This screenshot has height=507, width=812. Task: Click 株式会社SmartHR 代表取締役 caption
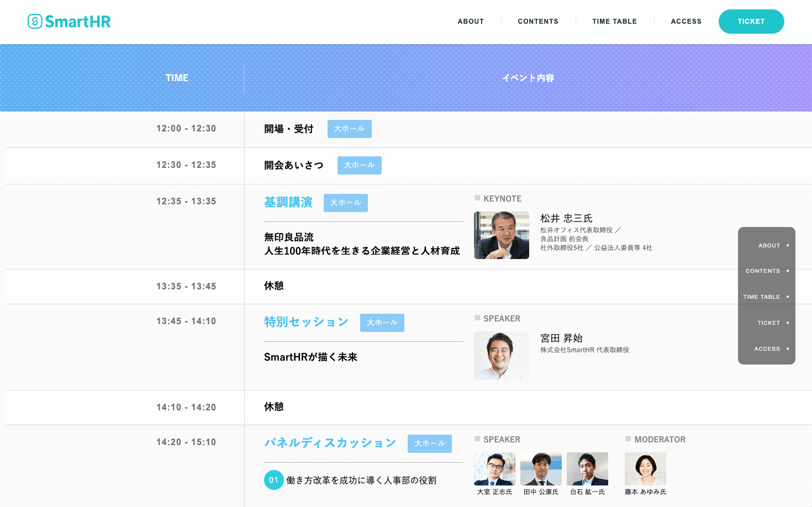(x=584, y=350)
